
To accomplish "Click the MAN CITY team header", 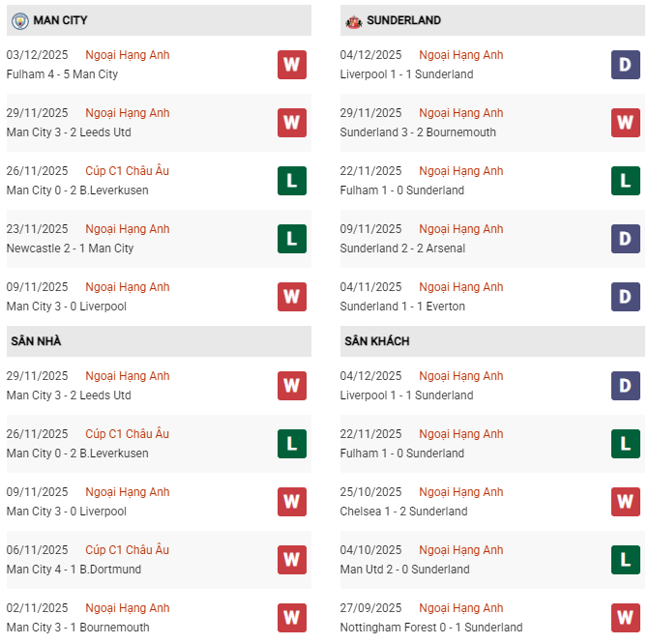I will (60, 20).
